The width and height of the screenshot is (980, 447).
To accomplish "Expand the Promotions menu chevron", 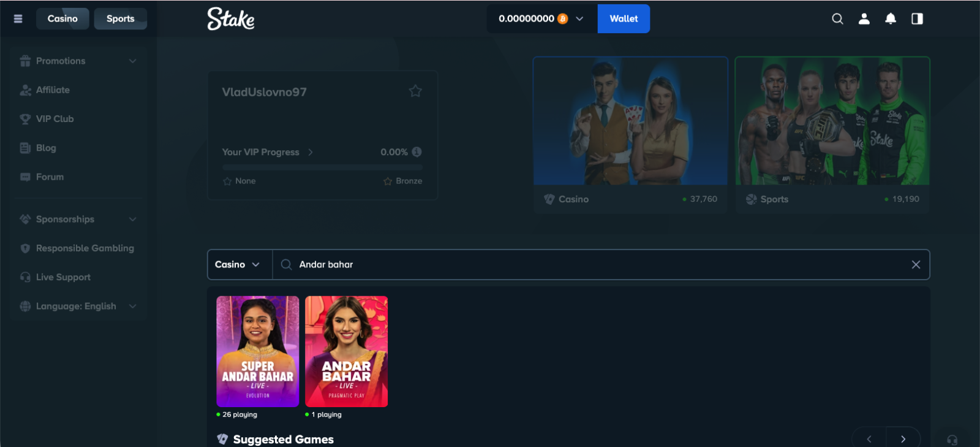I will point(133,61).
